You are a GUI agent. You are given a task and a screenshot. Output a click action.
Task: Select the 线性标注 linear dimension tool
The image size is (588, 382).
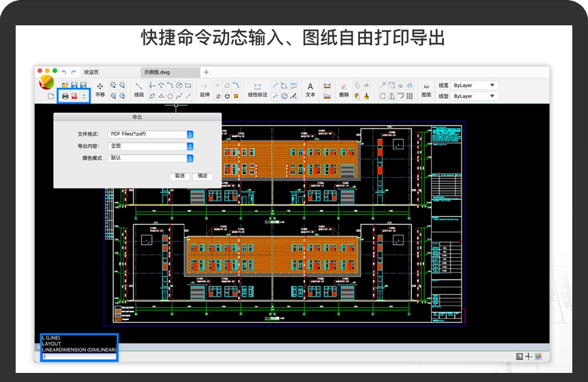coord(258,90)
